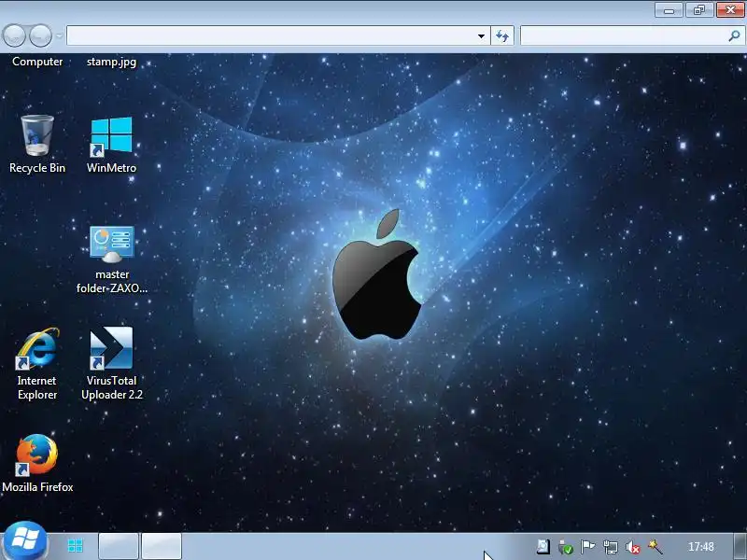747x560 pixels.
Task: Open the recent pages dropdown arrow
Action: point(59,35)
